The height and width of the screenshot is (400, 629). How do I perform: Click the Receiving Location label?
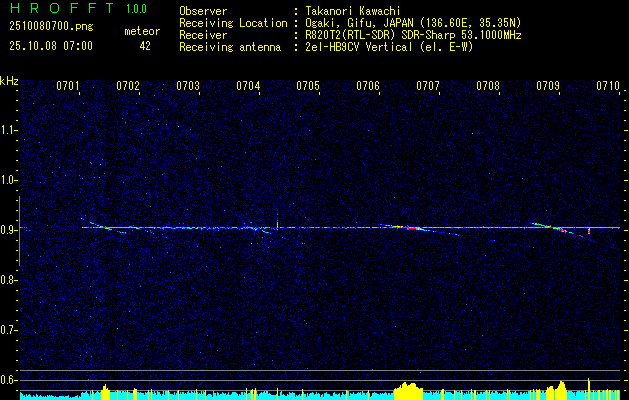pos(233,23)
